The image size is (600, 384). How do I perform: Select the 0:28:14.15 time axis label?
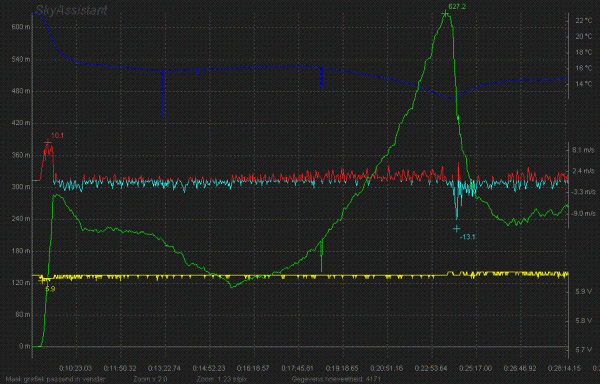coord(565,368)
